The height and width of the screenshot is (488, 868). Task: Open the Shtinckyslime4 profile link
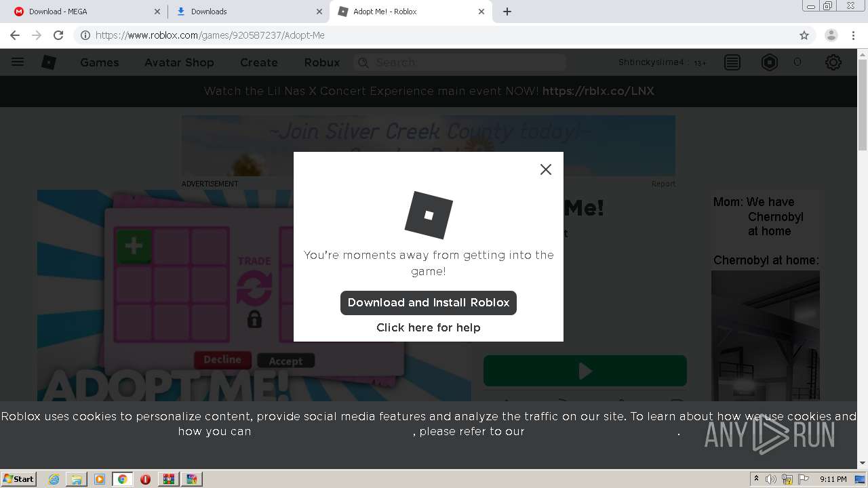652,62
